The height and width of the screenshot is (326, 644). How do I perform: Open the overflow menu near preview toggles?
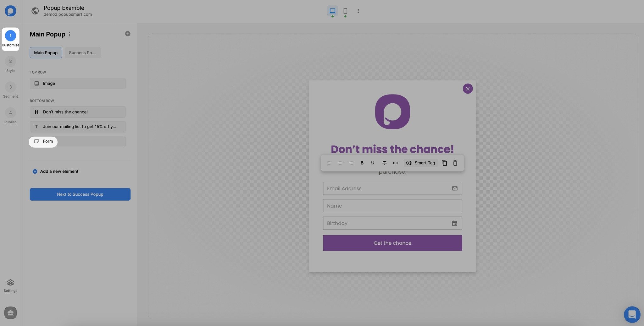[358, 11]
